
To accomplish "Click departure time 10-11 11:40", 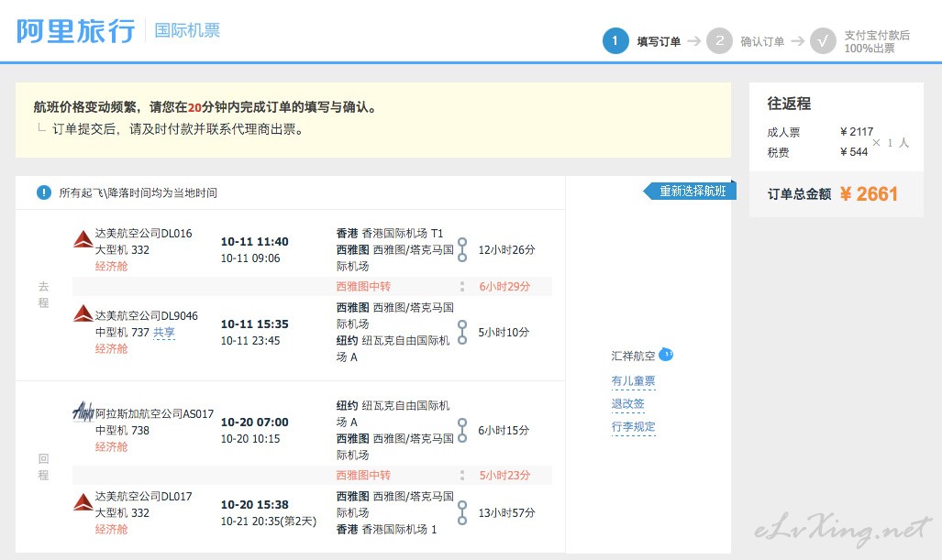I will [255, 242].
